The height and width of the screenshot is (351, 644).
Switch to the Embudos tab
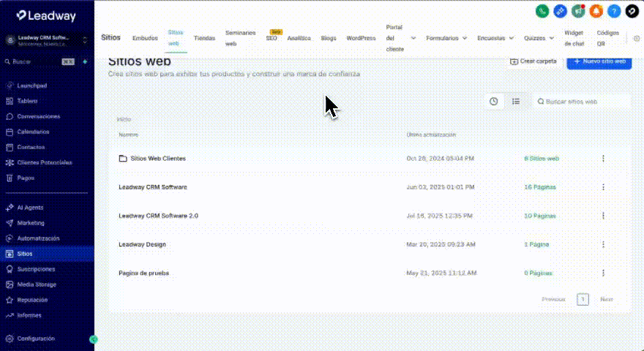(145, 38)
